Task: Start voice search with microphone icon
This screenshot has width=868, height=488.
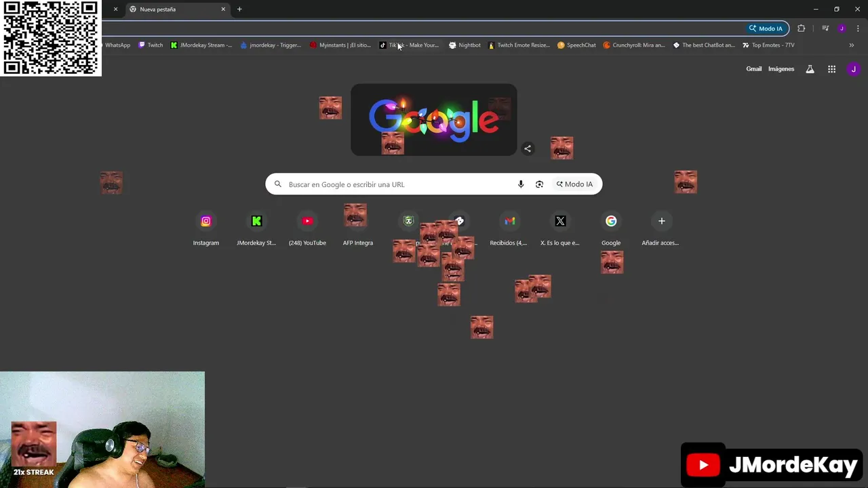Action: (x=521, y=184)
